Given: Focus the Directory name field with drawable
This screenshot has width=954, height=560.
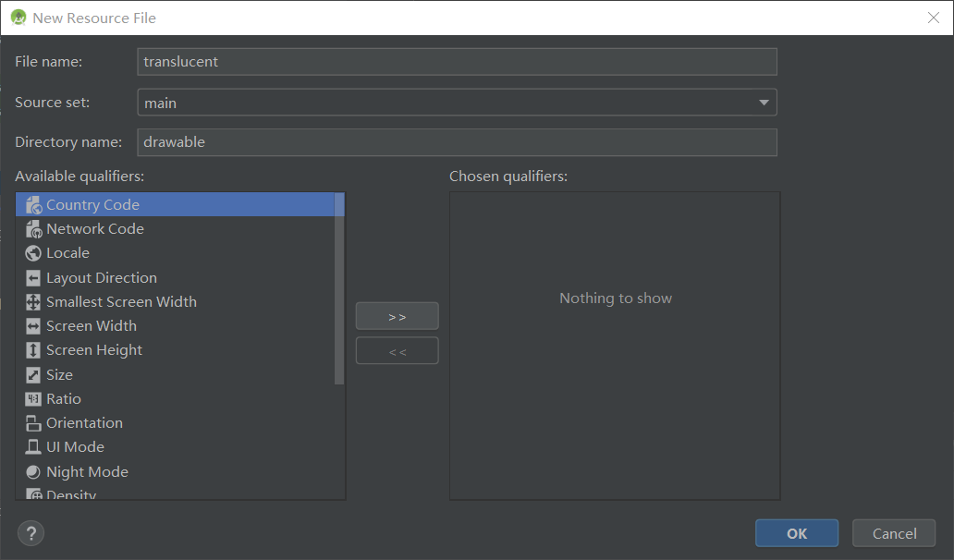Looking at the screenshot, I should (x=457, y=142).
